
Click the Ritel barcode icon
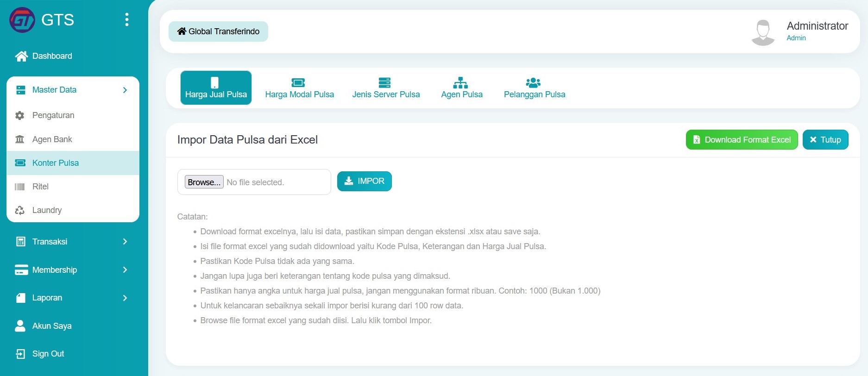[19, 187]
